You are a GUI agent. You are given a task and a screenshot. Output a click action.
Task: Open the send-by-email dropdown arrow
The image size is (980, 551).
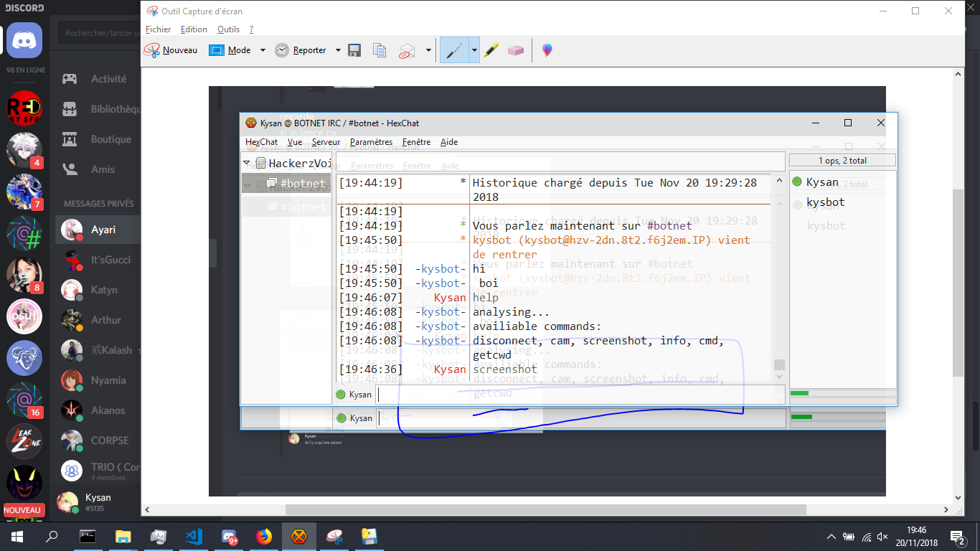[x=428, y=50]
